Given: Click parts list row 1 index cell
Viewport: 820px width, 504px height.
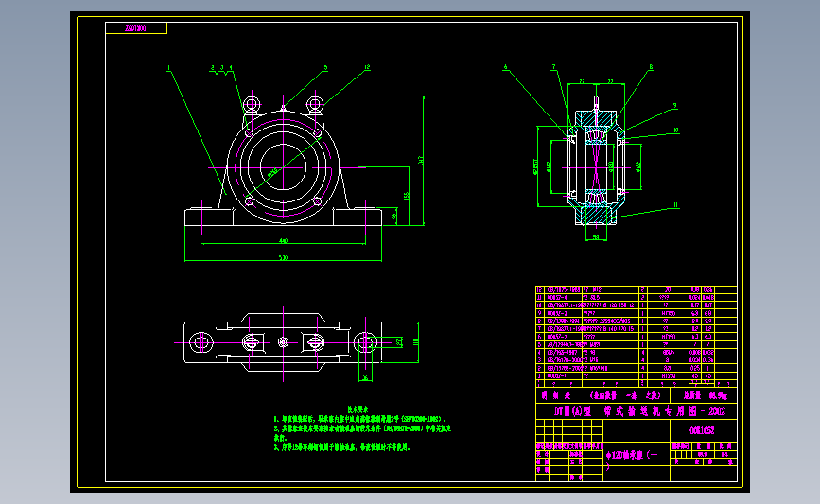Looking at the screenshot, I should (x=540, y=376).
